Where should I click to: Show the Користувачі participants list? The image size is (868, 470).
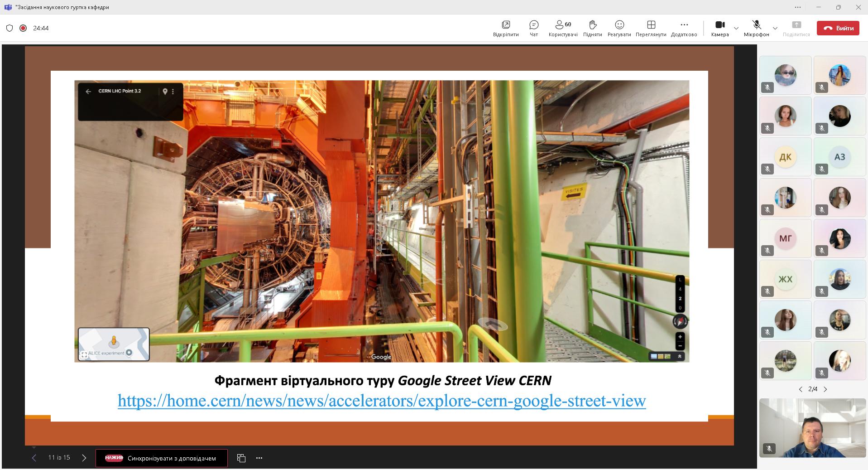(x=563, y=28)
